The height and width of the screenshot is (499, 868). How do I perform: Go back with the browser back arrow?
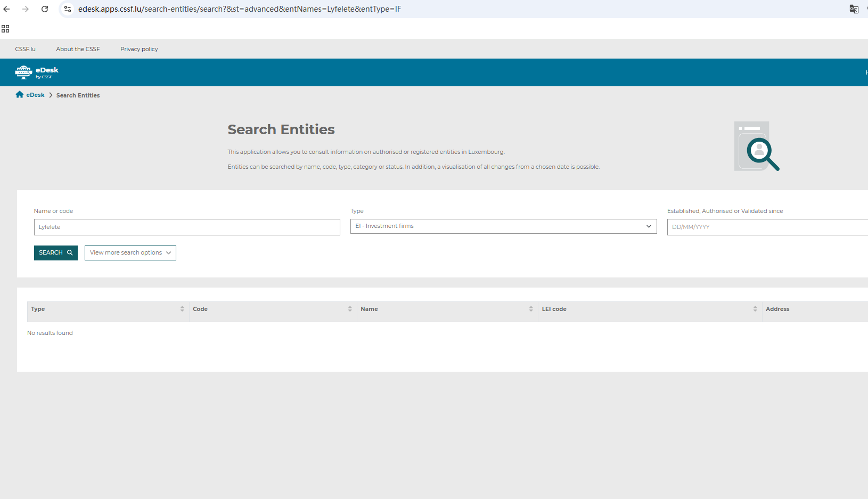point(7,9)
